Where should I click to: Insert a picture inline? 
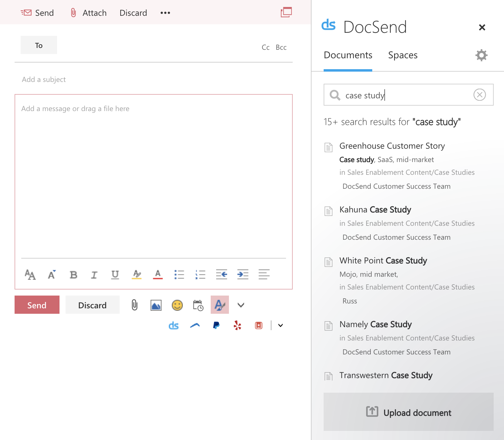click(156, 305)
